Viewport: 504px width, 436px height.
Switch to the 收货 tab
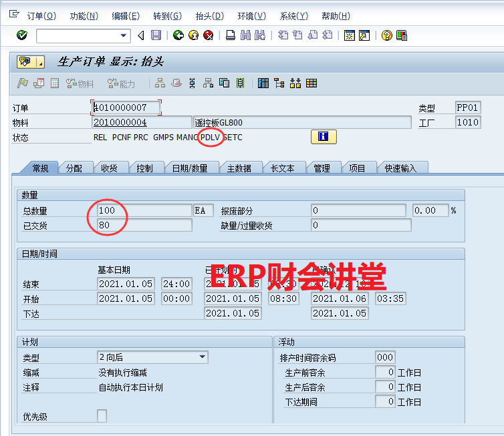110,168
